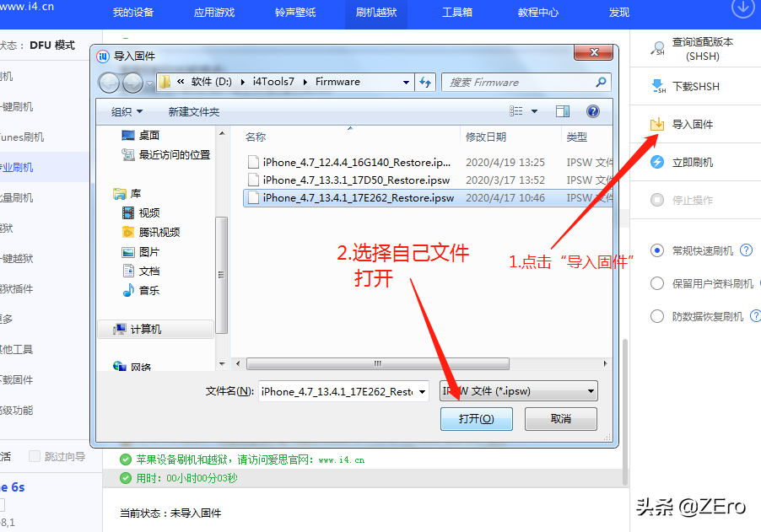
Task: Click the 导入固件 import icon
Action: (x=657, y=124)
